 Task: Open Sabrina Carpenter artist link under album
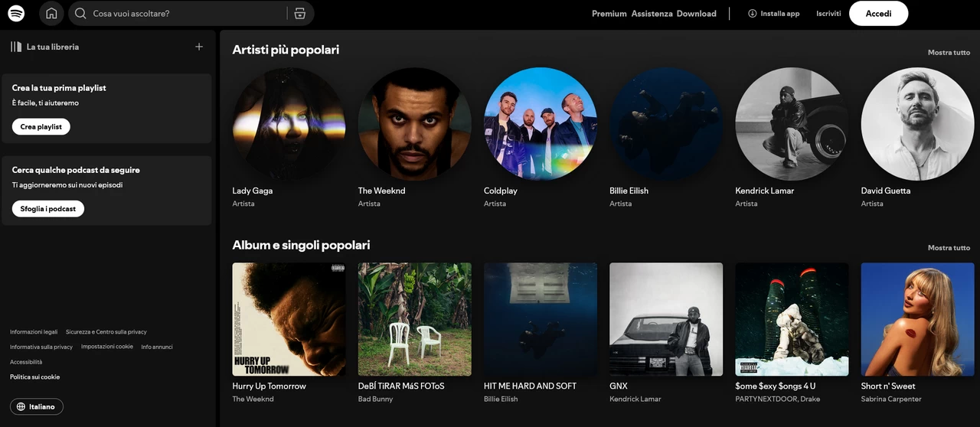(x=891, y=399)
